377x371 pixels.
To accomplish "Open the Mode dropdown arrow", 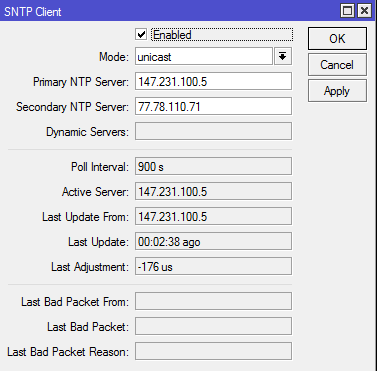I will 283,56.
